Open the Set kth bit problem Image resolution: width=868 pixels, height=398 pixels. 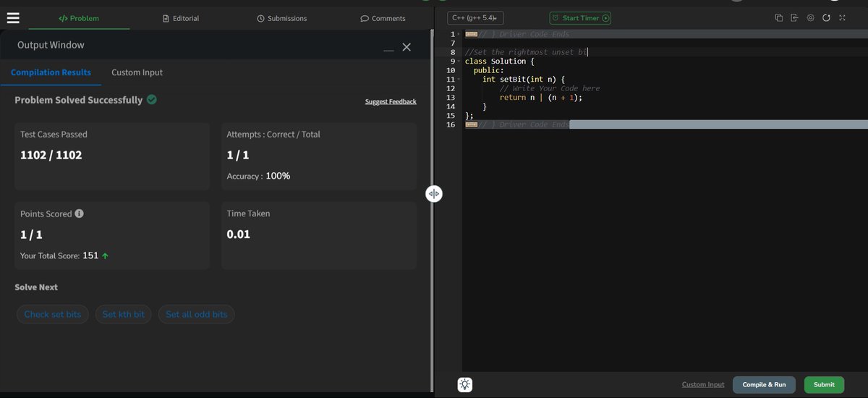124,314
